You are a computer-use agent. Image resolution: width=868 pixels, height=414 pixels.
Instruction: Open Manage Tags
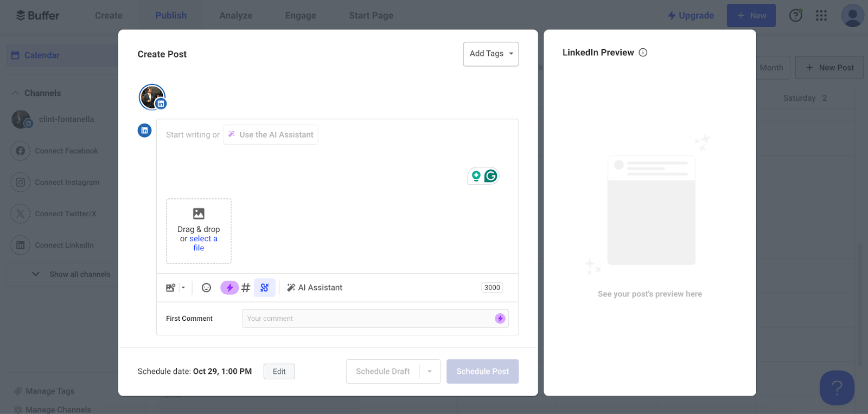coord(50,391)
